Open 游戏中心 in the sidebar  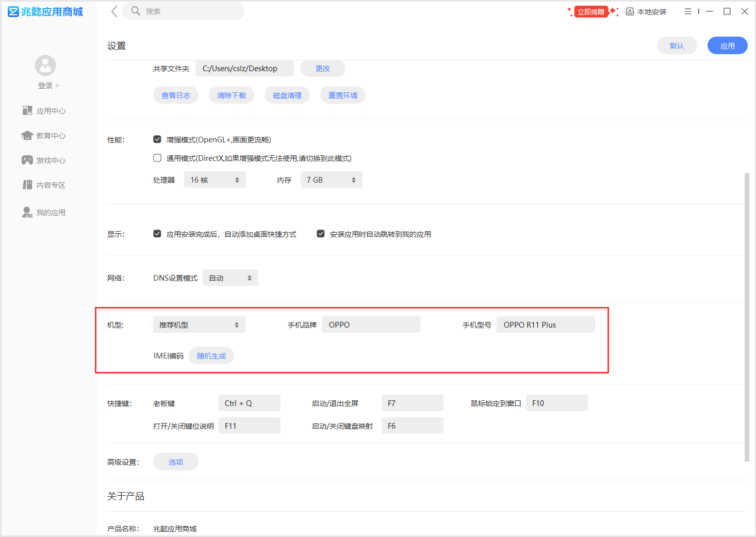coord(44,160)
